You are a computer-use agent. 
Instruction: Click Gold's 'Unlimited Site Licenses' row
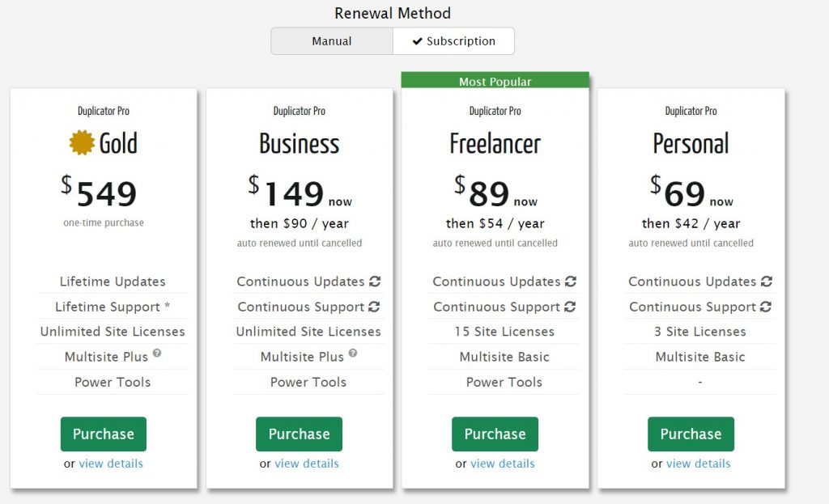coord(113,332)
